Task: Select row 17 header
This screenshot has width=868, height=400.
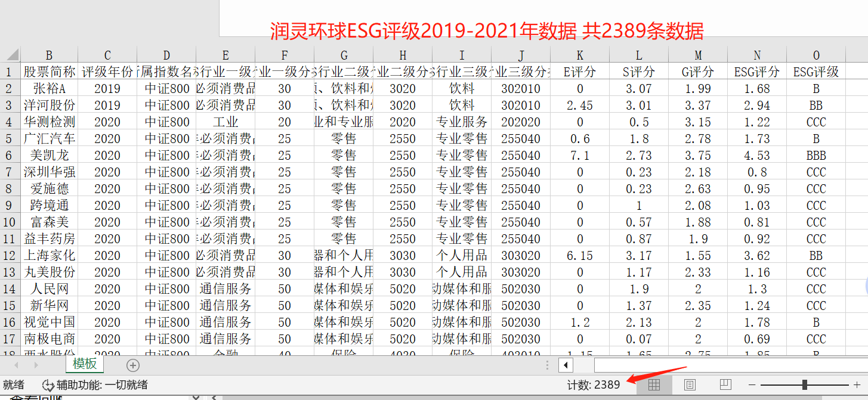Action: pos(10,339)
